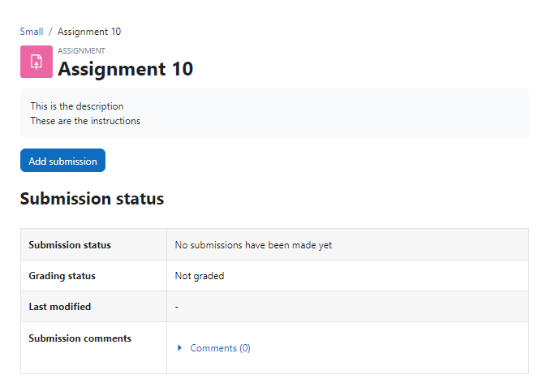Screen dimensions: 559x392
Task: Click the Add submission button
Action: point(62,161)
